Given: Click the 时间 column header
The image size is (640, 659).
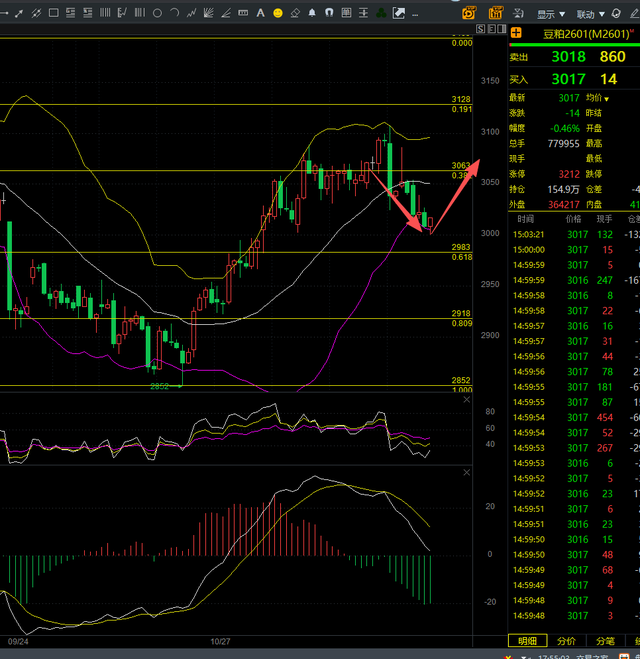Looking at the screenshot, I should click(x=526, y=219).
